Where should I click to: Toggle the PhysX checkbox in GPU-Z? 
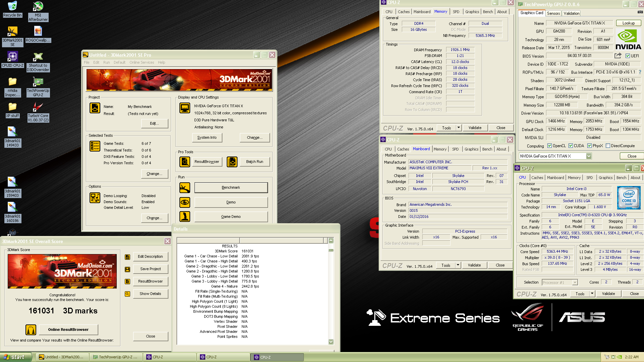[589, 146]
